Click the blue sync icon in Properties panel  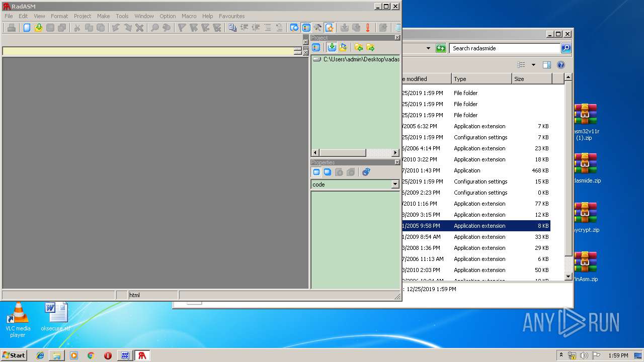tap(366, 172)
